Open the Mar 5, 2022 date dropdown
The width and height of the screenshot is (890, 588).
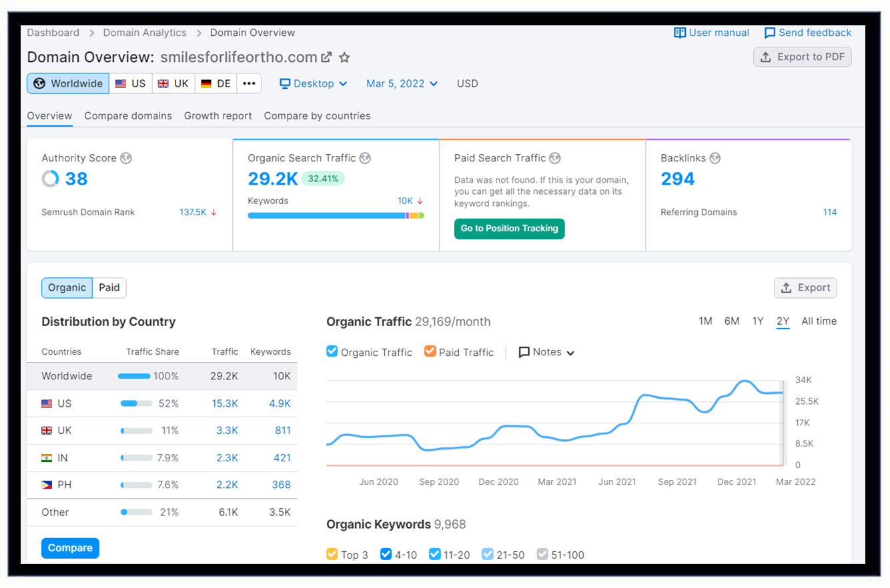(402, 83)
